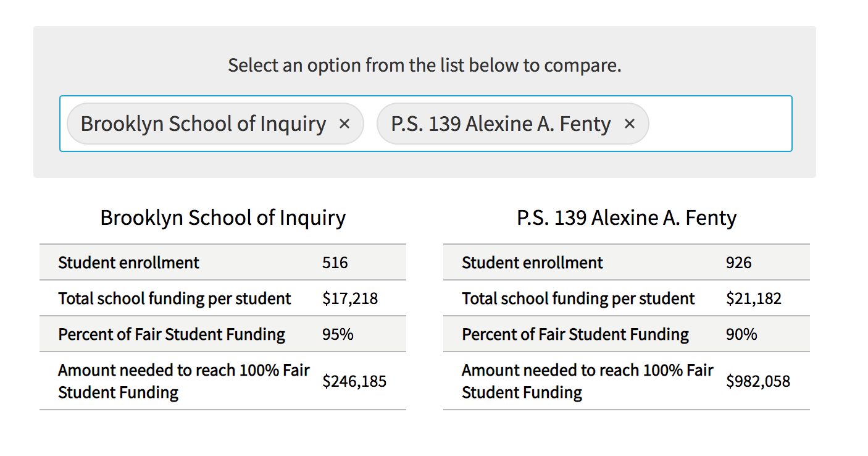
Task: Click 'Select an option from the list' instruction text
Action: [x=425, y=65]
